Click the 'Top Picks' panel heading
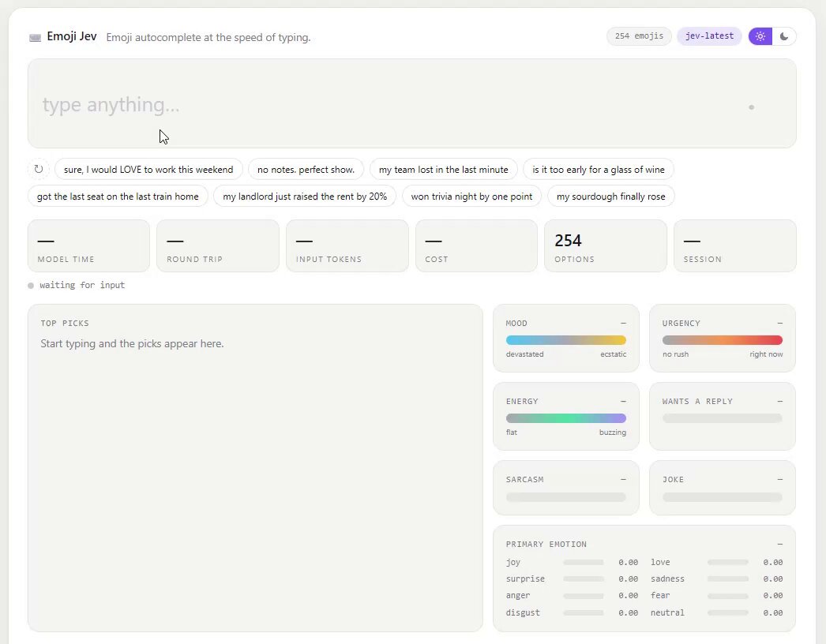Image resolution: width=826 pixels, height=644 pixels. pos(65,324)
